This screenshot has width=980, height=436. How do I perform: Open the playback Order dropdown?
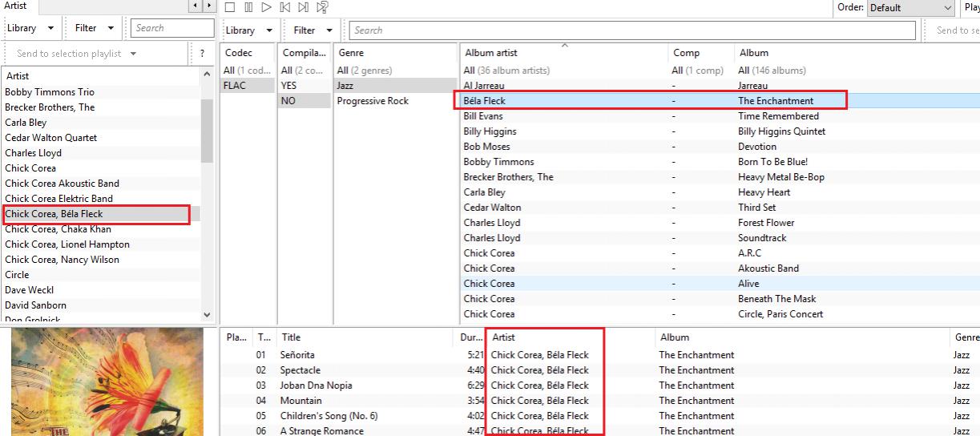point(911,8)
